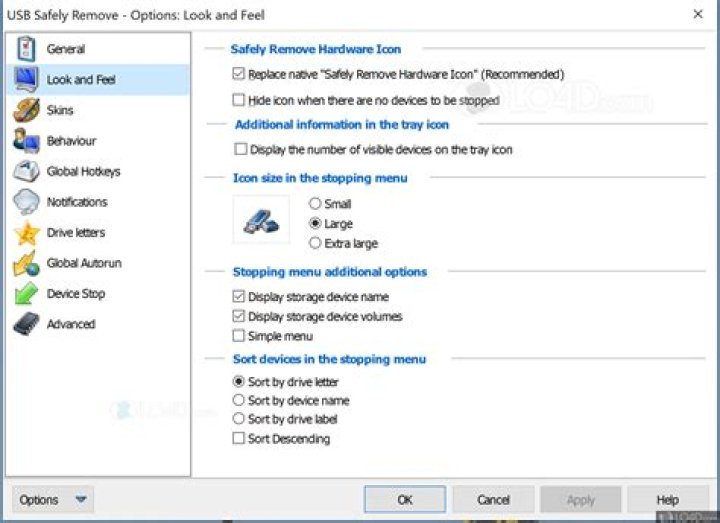Click the Advanced hard drive icon
The height and width of the screenshot is (523, 720).
click(26, 324)
